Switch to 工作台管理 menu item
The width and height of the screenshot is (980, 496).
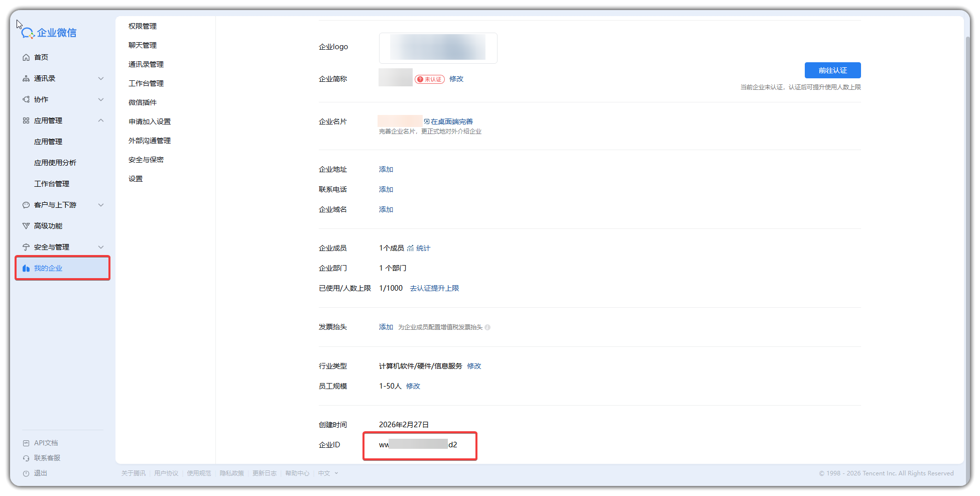pos(146,83)
